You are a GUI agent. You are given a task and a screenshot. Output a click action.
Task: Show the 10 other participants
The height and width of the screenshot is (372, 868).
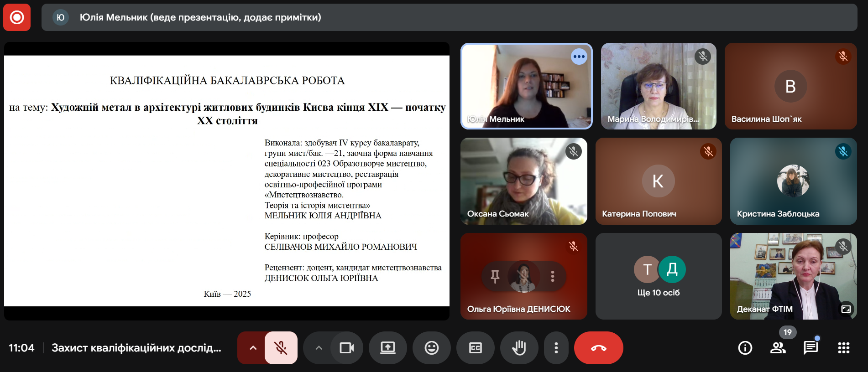point(659,276)
